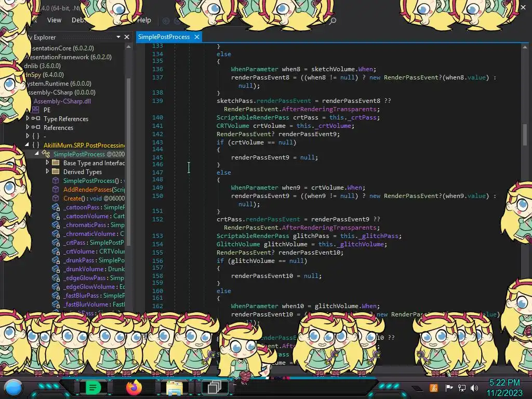
Task: Expand the '-' namespace node
Action: [28, 136]
